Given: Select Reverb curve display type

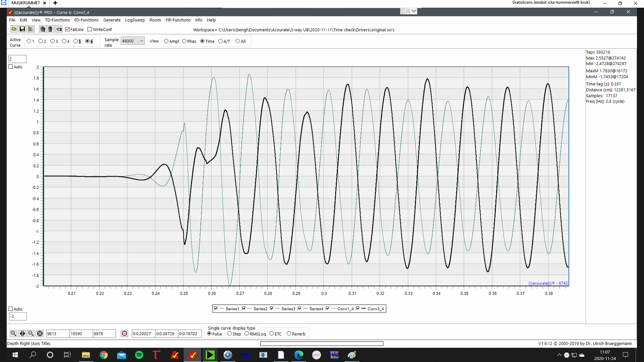Looking at the screenshot, I should click(289, 334).
